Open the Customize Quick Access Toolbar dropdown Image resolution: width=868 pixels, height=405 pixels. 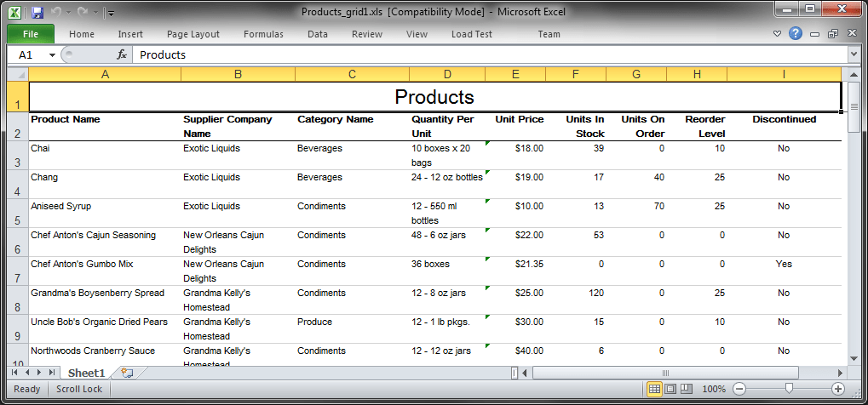tap(110, 13)
